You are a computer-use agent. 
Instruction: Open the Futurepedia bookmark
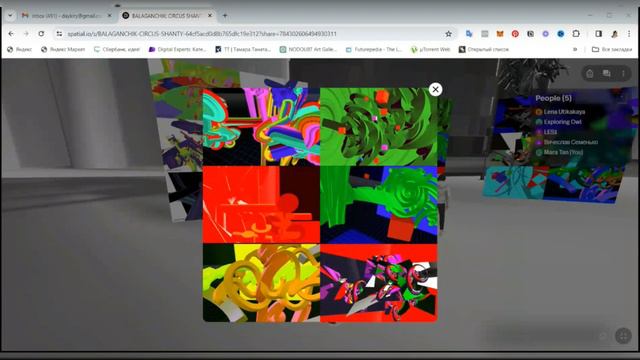click(x=374, y=49)
